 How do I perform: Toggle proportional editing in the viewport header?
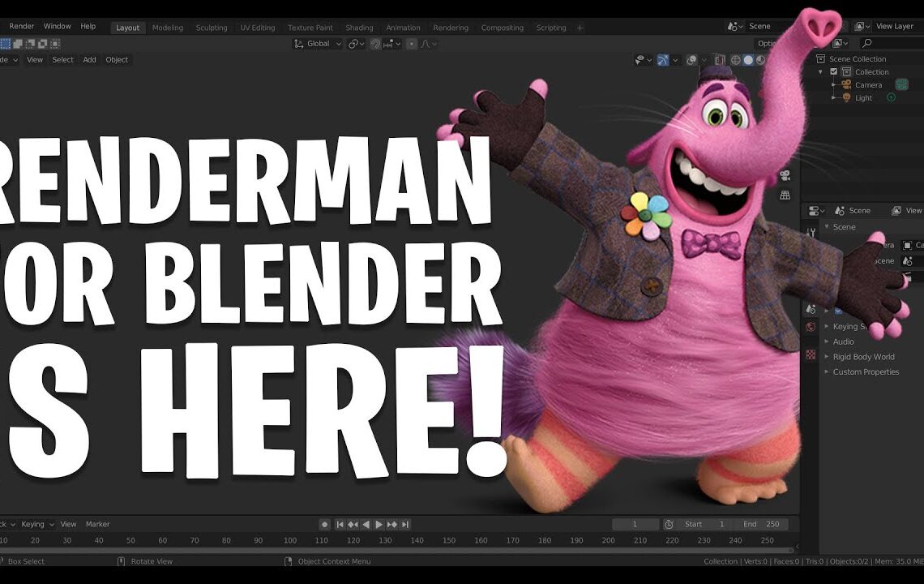click(413, 44)
